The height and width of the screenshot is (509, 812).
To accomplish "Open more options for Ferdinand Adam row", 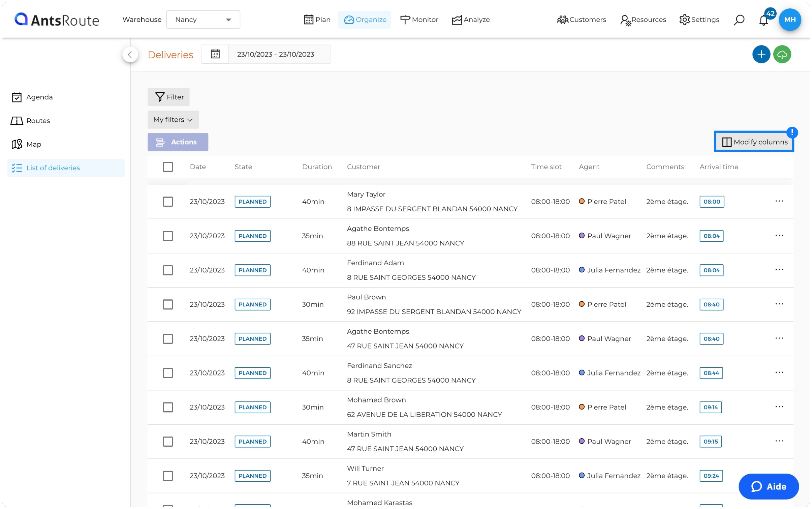I will pos(779,269).
